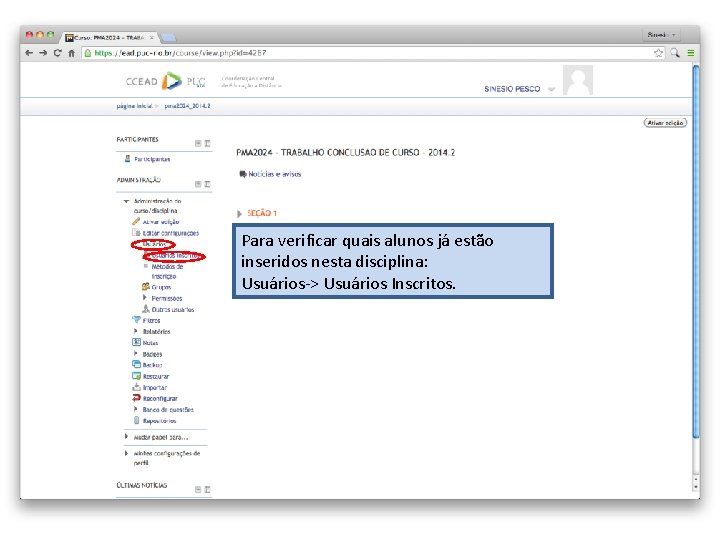
Task: Click the Grupos people icon
Action: 146,287
